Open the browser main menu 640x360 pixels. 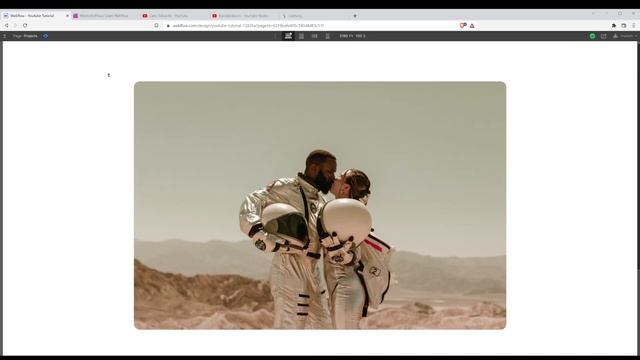(634, 25)
